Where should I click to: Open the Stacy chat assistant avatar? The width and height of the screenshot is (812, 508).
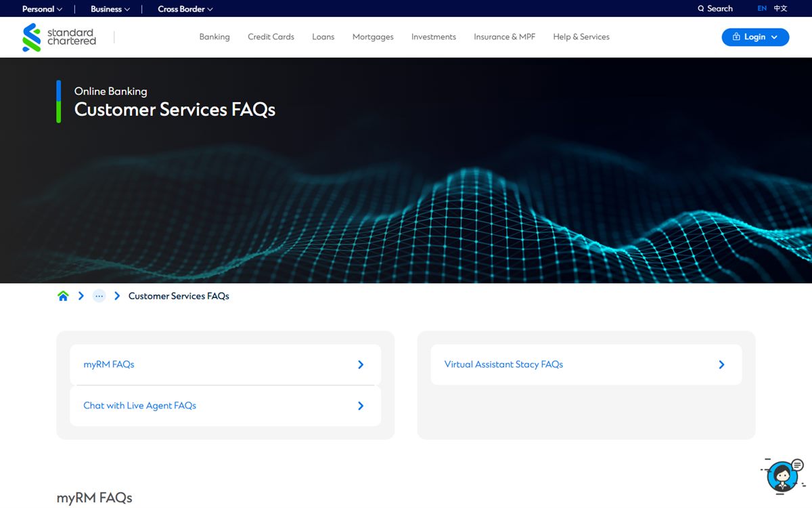(782, 476)
